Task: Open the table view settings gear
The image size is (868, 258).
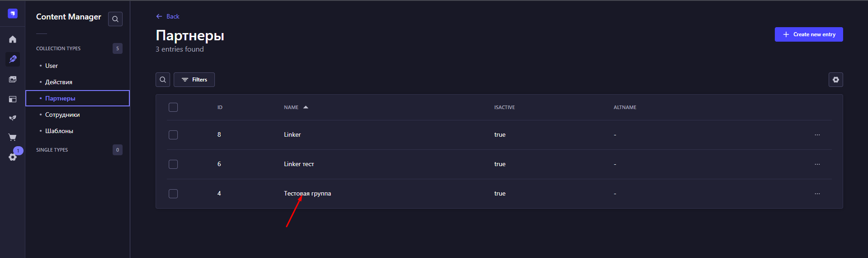Action: pos(835,80)
